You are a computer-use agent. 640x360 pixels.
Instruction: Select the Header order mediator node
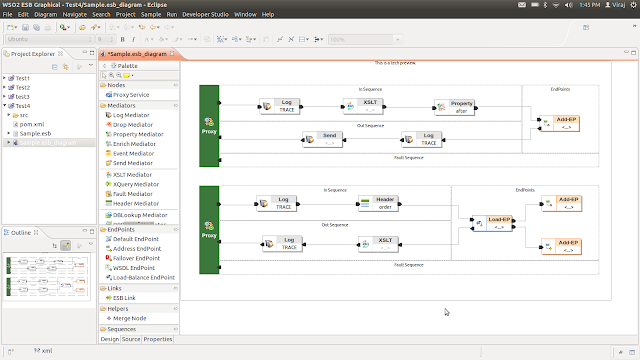pyautogui.click(x=378, y=203)
